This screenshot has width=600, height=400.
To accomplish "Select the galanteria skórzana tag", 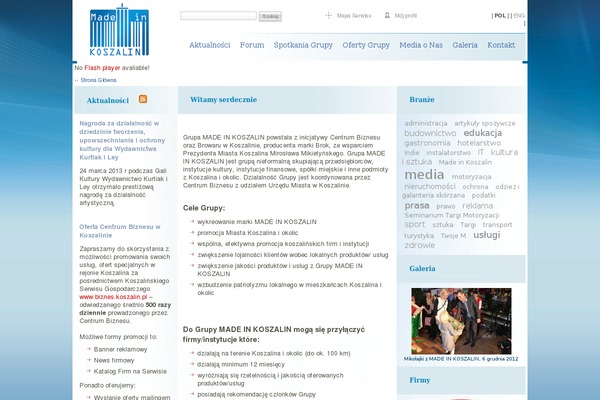I will [433, 195].
